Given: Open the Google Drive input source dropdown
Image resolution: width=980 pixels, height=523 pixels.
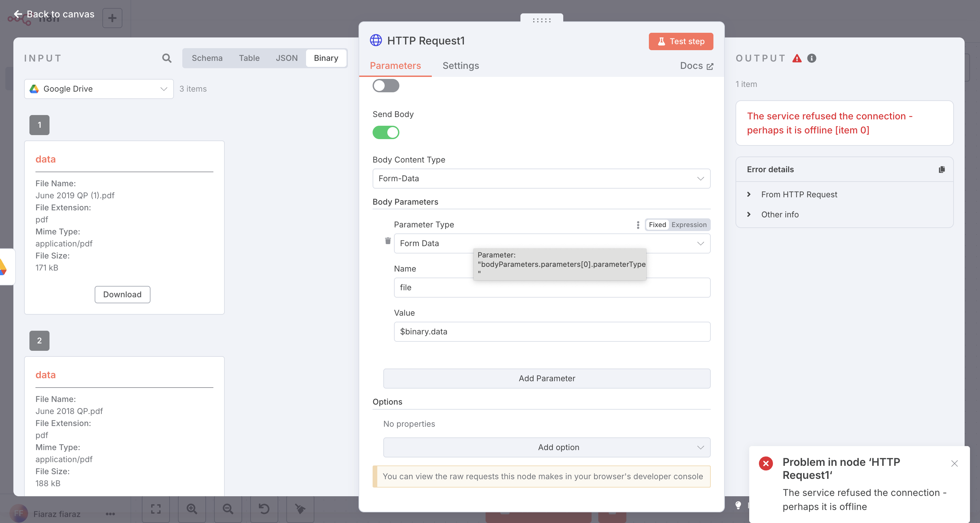Looking at the screenshot, I should (x=99, y=89).
